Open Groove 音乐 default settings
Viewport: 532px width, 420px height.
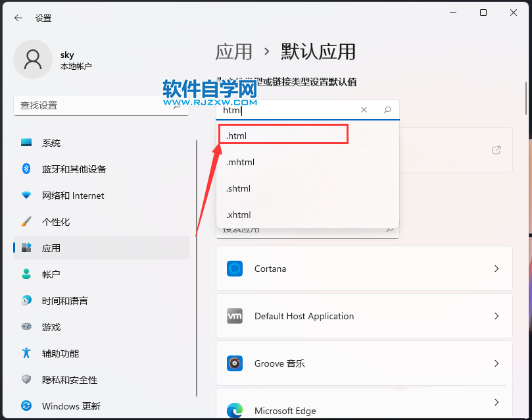[364, 363]
